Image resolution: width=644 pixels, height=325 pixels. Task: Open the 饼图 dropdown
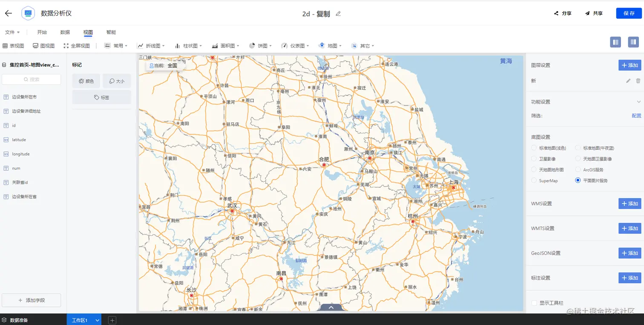261,46
